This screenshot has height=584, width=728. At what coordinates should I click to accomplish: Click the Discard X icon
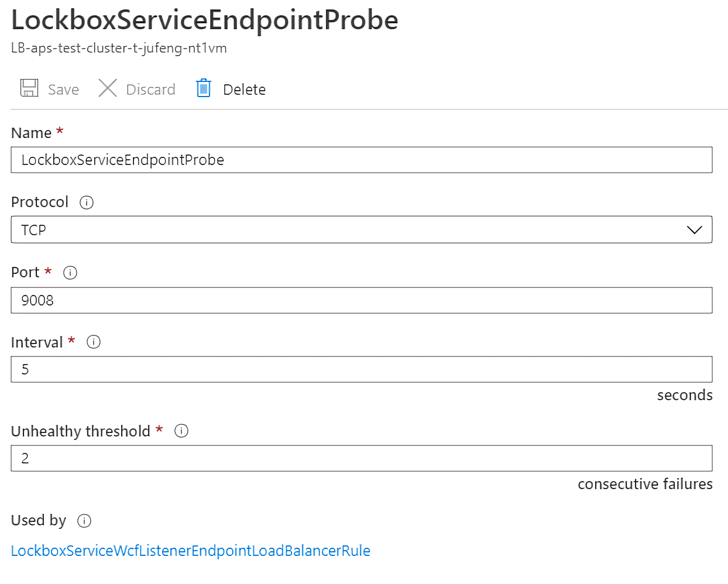point(108,88)
